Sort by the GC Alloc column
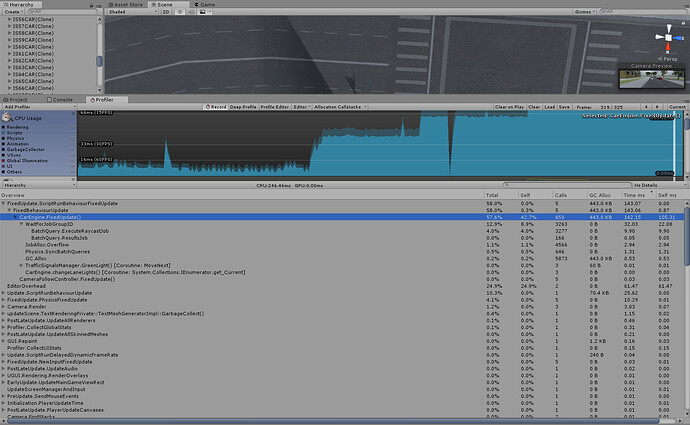690x425 pixels. click(604, 195)
